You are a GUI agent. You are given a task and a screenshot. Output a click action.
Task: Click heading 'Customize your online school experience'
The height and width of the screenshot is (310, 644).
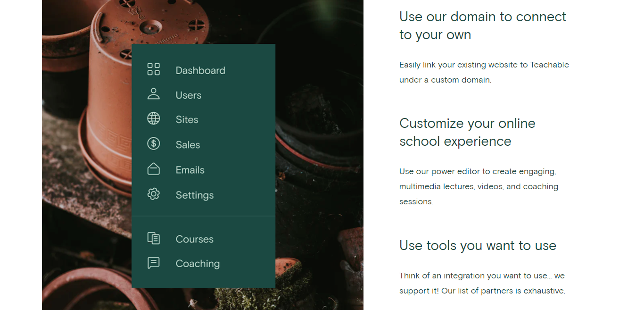[467, 132]
